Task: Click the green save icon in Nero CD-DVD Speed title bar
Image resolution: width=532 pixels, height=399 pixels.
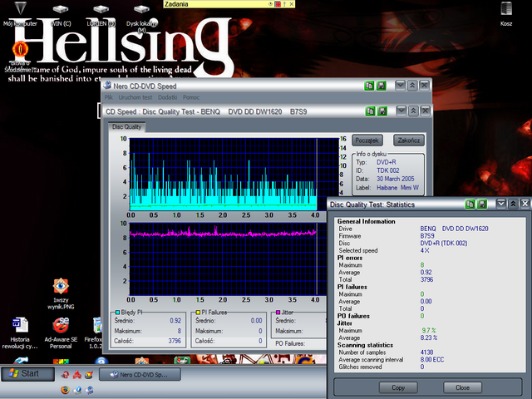Action: pyautogui.click(x=382, y=86)
